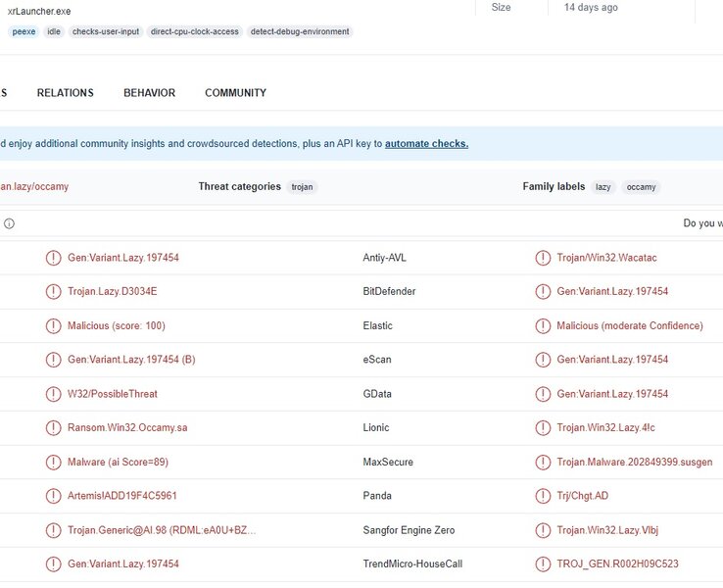Go to the COMMUNITY tab
This screenshot has height=588, width=723.
(235, 93)
